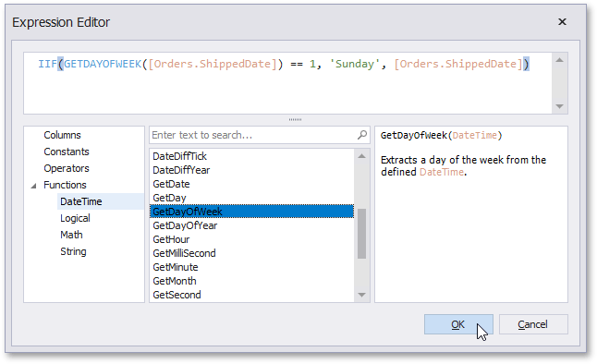Select the Operators category
597x364 pixels.
67,168
